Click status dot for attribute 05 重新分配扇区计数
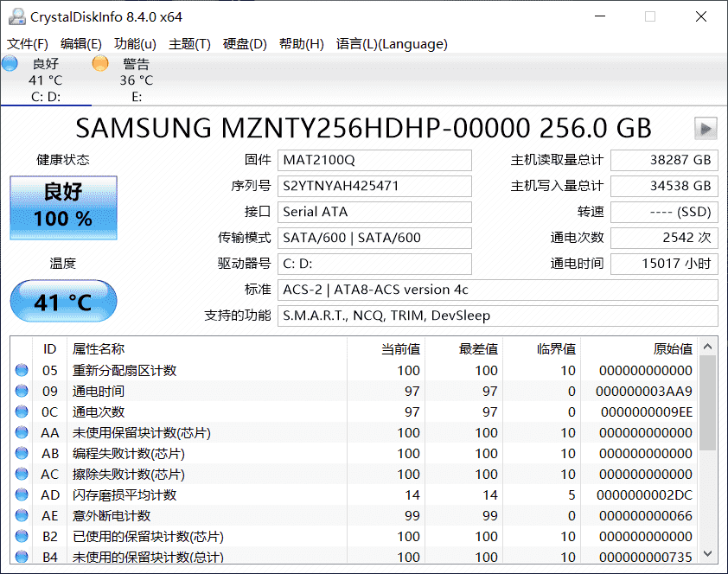 coord(22,370)
